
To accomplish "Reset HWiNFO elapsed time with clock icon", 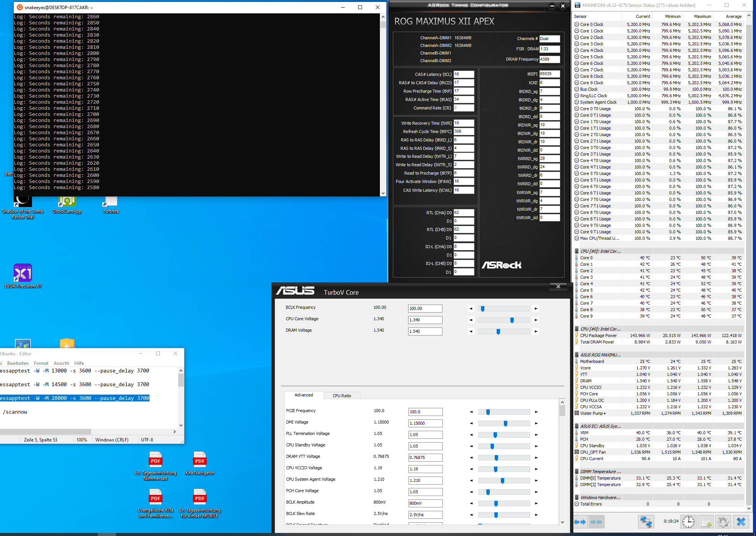I will [688, 522].
